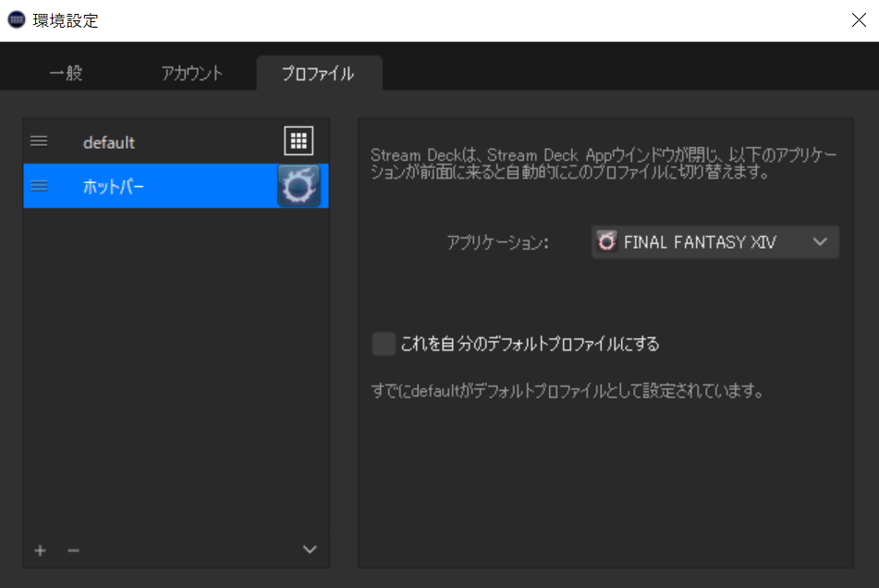Select the プロファイル tab
This screenshot has width=879, height=588.
point(318,74)
